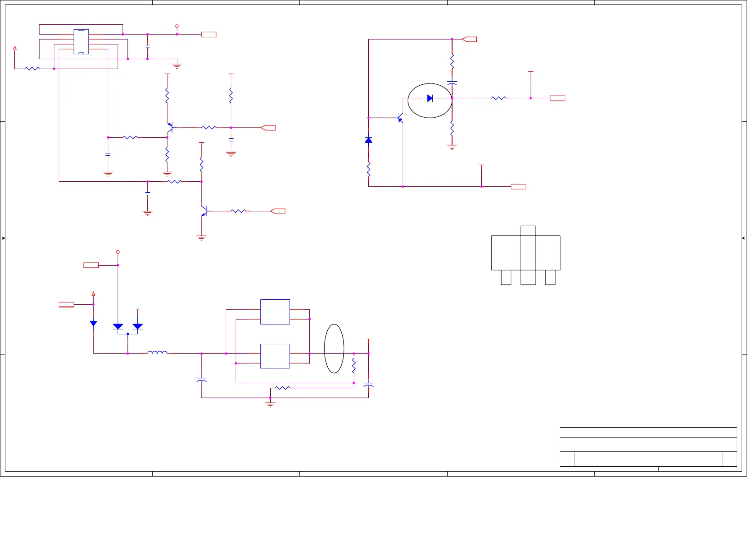Image resolution: width=756 pixels, height=534 pixels.
Task: Click the title block in the bottom right
Action: 648,449
